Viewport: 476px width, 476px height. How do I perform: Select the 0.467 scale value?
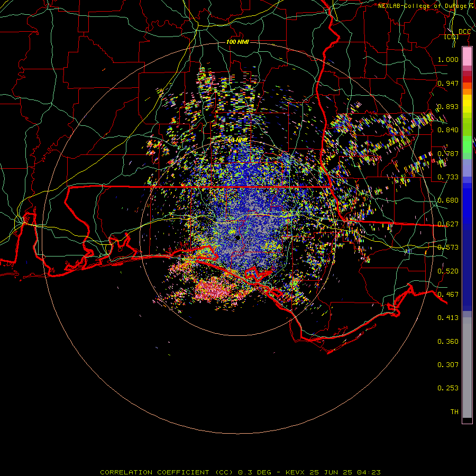point(448,295)
